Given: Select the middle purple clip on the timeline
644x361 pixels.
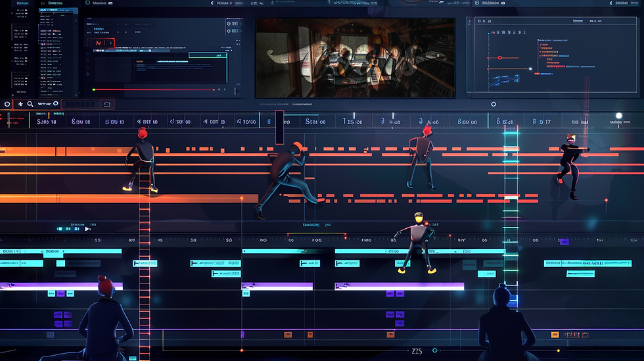Looking at the screenshot, I should point(277,286).
